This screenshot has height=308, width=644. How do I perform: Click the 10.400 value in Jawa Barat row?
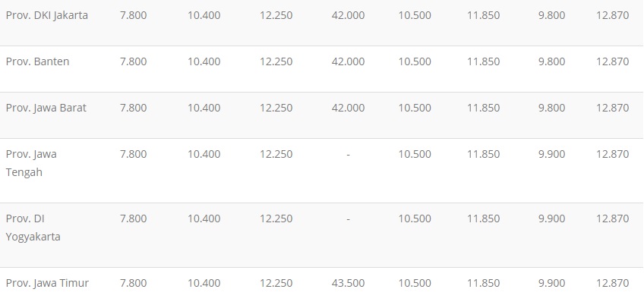[204, 108]
